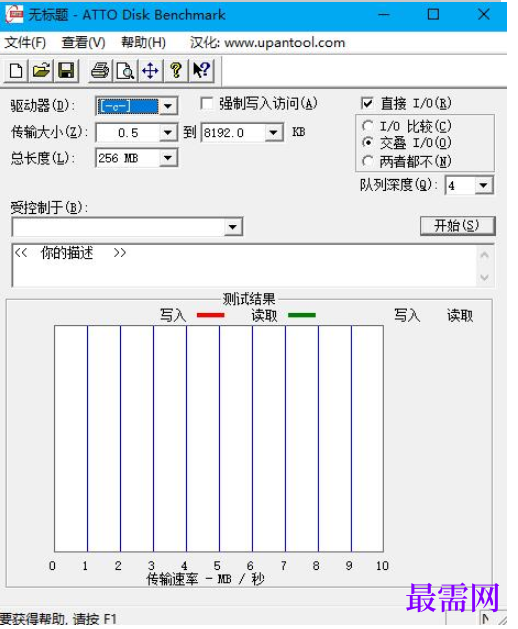The height and width of the screenshot is (629, 518).
Task: Click the ATTO app icon in title bar
Action: coord(14,15)
